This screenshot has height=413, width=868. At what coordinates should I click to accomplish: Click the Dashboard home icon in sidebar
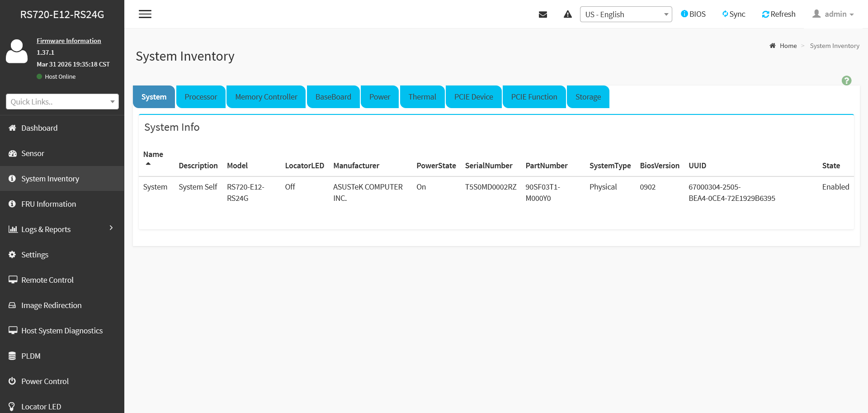[x=12, y=128]
